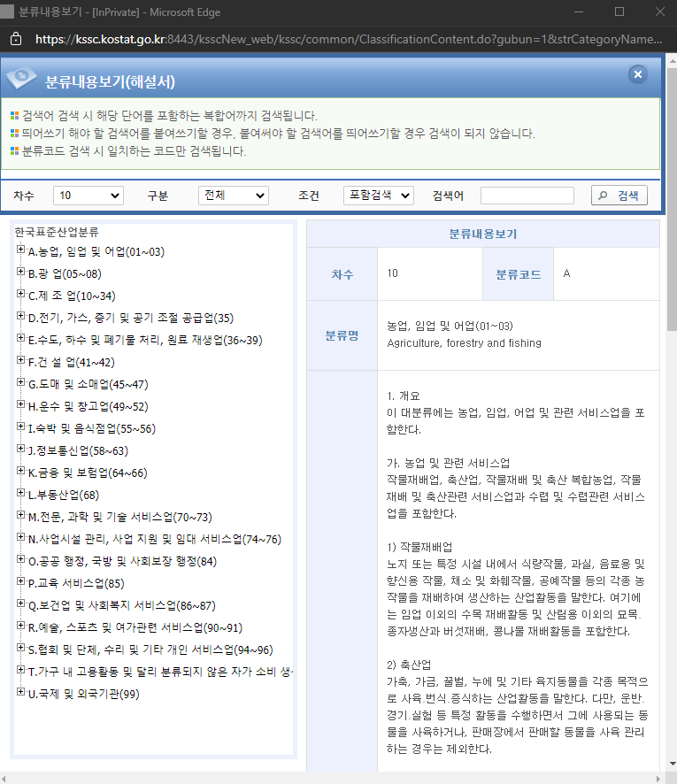Select M.전문, 과학 및 기술 서비스업(70~73) label
Screen dimensions: 677x784
point(120,518)
